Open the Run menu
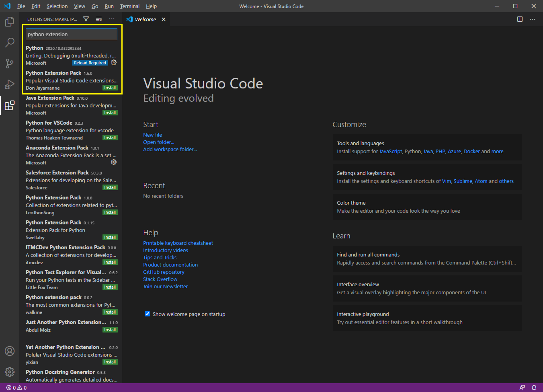The width and height of the screenshot is (543, 392). [109, 6]
